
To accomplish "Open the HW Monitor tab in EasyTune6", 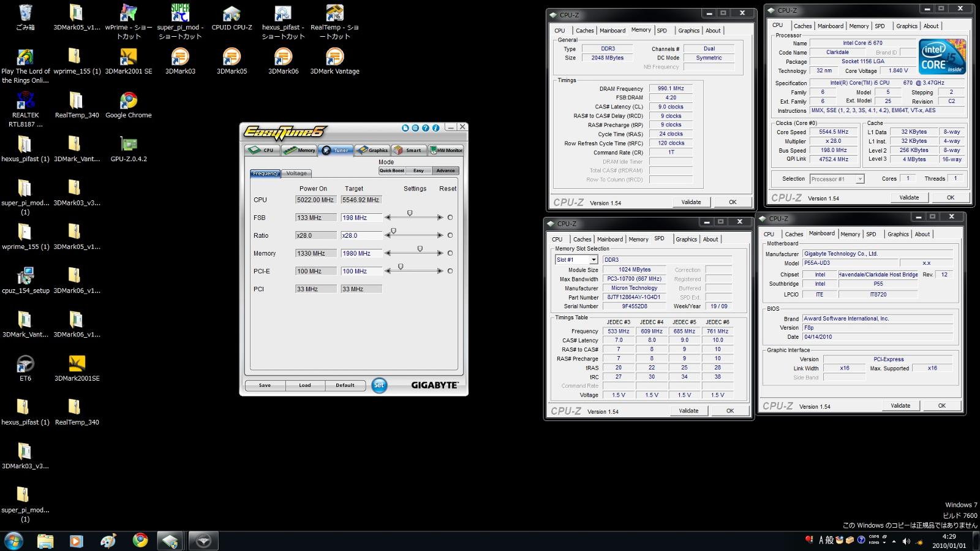I will 445,150.
